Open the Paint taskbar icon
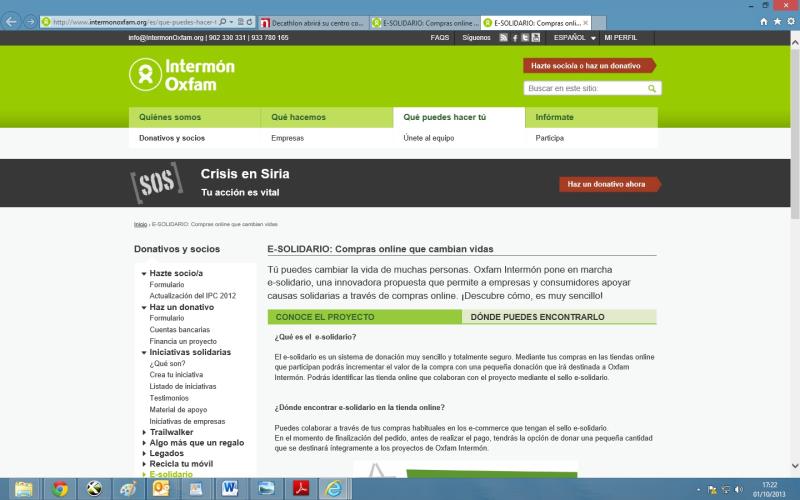 coord(127,489)
